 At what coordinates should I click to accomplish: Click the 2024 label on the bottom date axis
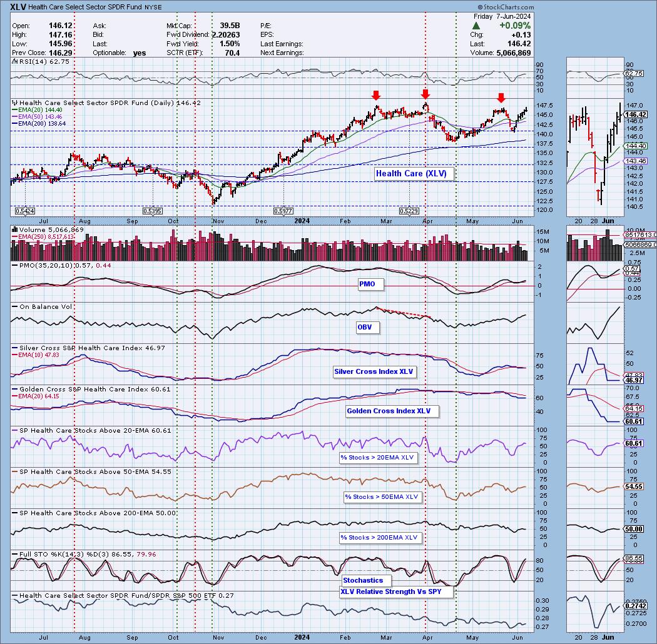pyautogui.click(x=302, y=637)
